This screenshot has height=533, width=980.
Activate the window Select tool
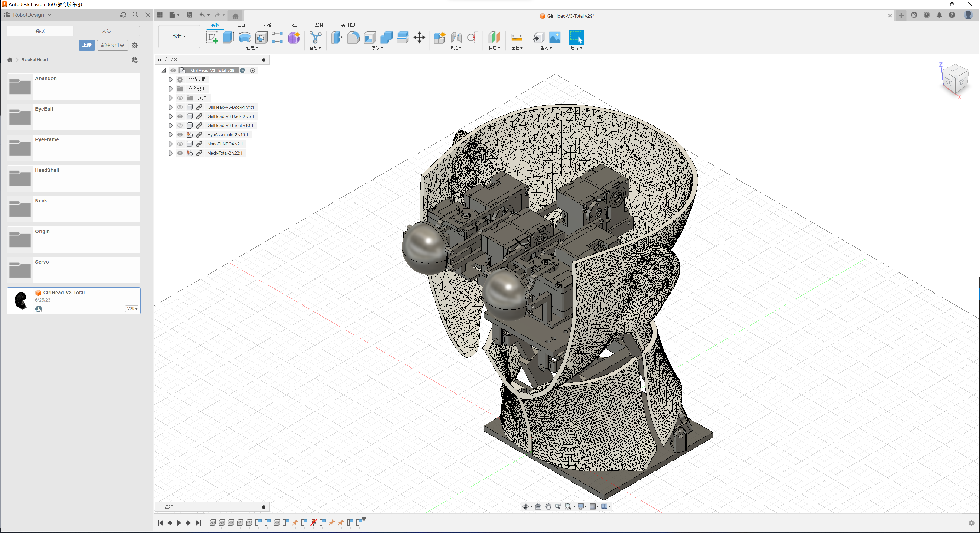576,37
